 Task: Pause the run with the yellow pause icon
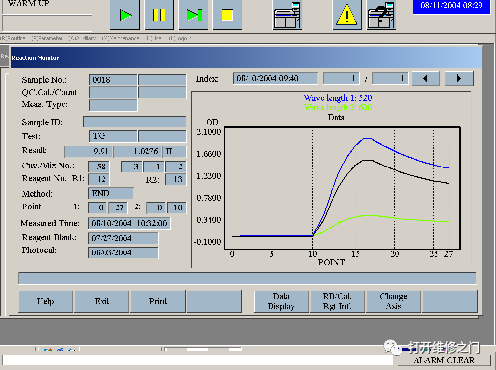[159, 15]
